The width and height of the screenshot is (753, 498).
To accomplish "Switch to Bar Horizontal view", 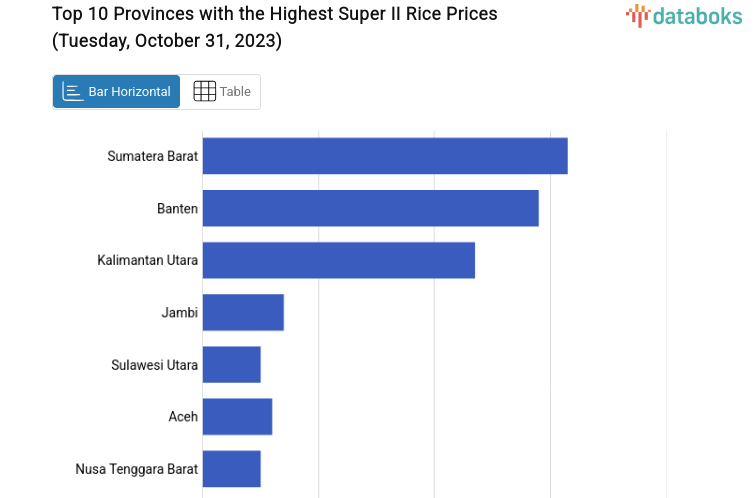I will click(117, 92).
